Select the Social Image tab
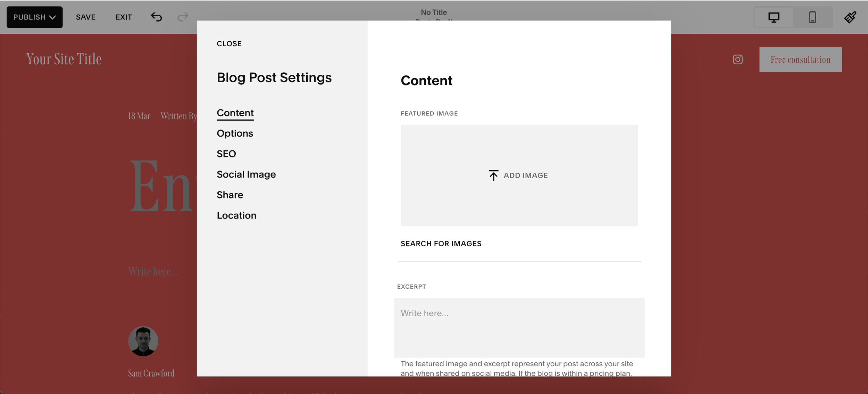The width and height of the screenshot is (868, 394). pos(246,174)
